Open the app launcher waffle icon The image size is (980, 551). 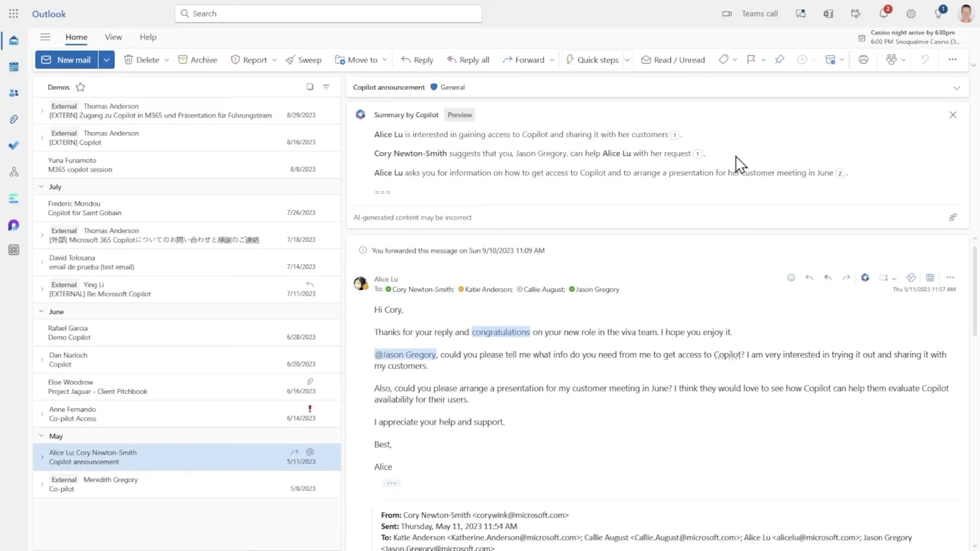click(14, 14)
